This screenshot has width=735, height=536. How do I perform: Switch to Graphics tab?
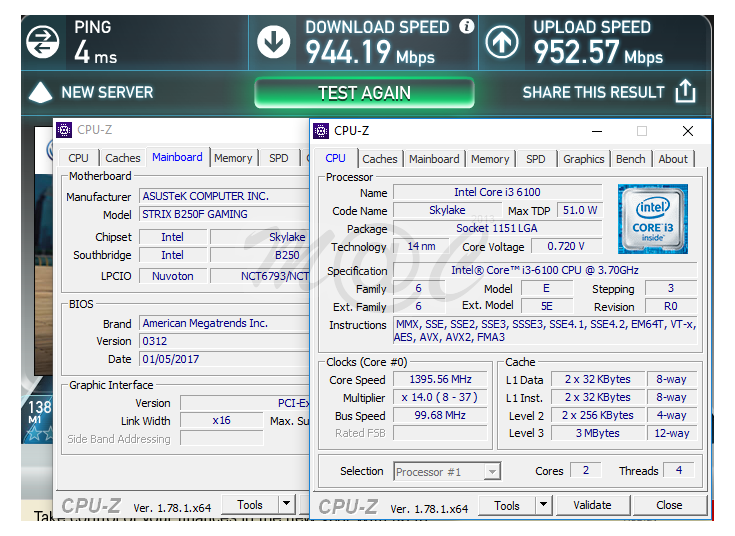[x=584, y=159]
